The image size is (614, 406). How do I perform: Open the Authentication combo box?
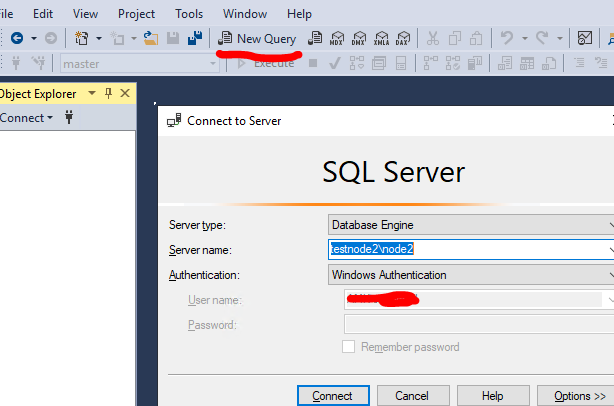point(471,274)
